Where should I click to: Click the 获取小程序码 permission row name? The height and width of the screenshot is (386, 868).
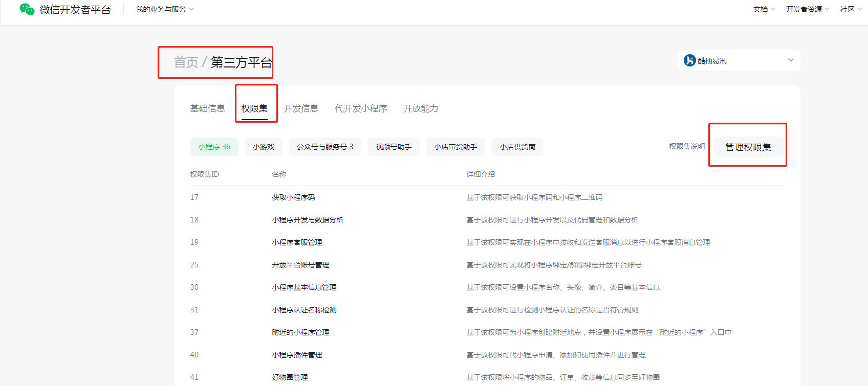[x=293, y=197]
